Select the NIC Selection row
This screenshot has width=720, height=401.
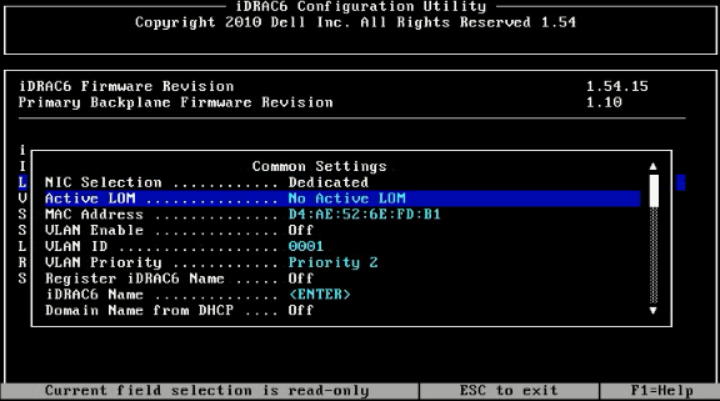342,182
